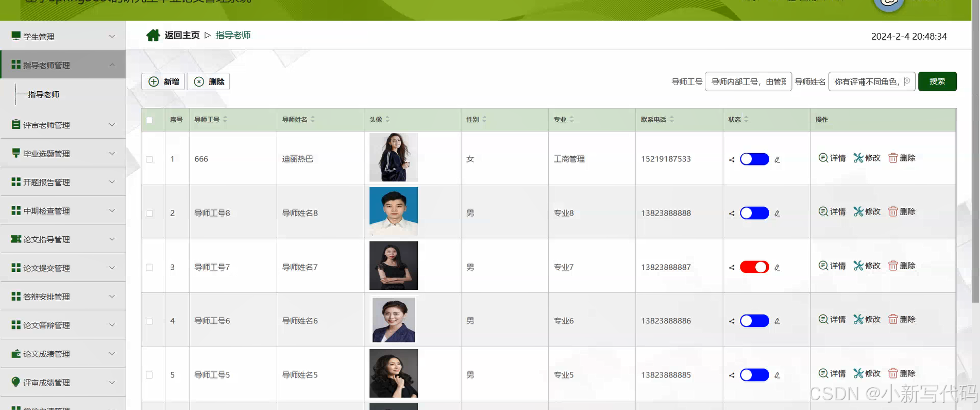Image resolution: width=980 pixels, height=410 pixels.
Task: Click the share icon in row 导师工号6
Action: 732,321
